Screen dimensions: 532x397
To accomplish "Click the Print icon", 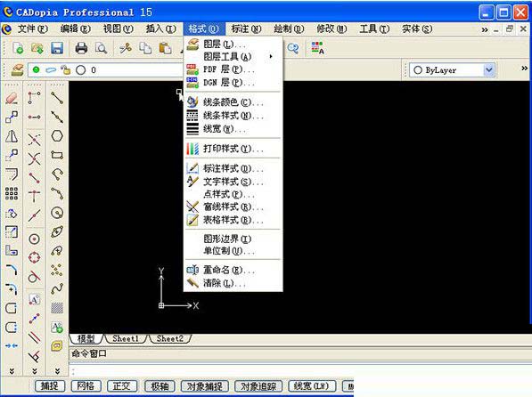I will 81,48.
